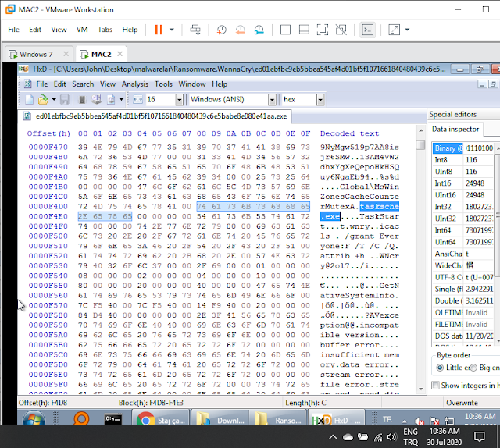Click the Unity mode icon in VMware
Image resolution: width=500 pixels, height=448 pixels.
tap(341, 30)
